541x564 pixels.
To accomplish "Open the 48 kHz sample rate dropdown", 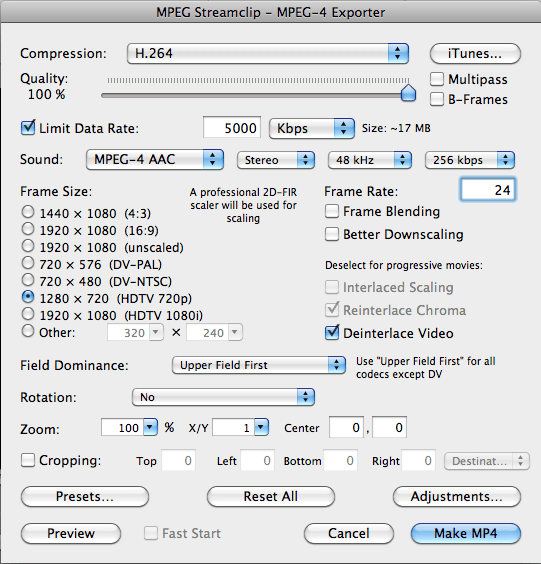I will [x=370, y=160].
